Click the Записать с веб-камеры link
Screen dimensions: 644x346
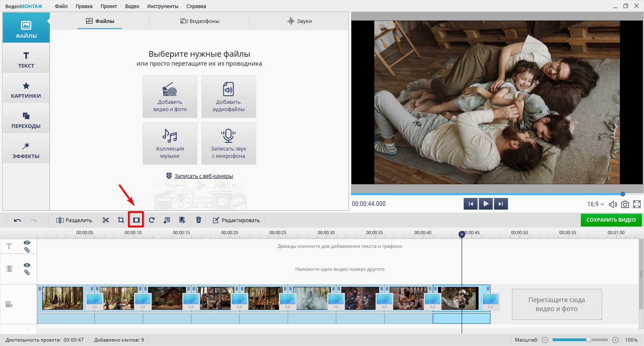(x=203, y=176)
